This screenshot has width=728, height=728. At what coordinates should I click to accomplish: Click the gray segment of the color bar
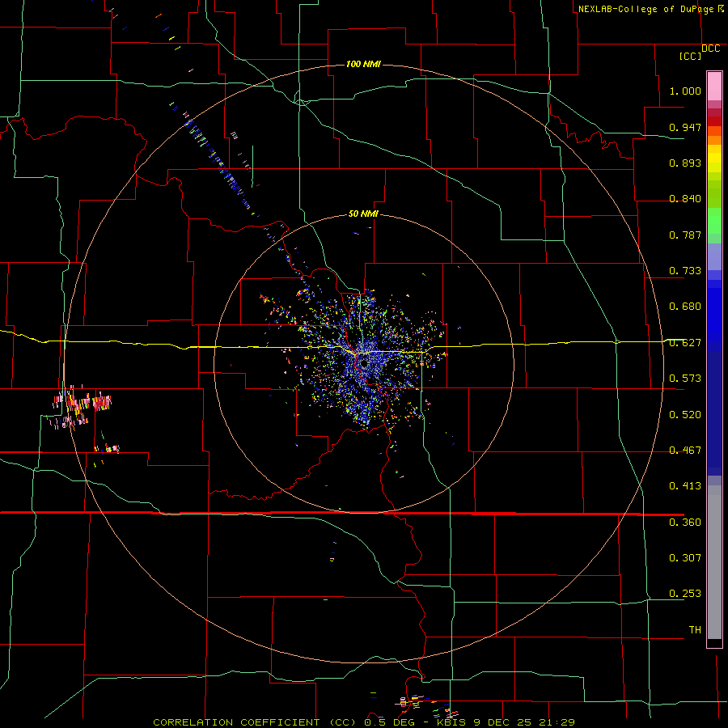(714, 562)
